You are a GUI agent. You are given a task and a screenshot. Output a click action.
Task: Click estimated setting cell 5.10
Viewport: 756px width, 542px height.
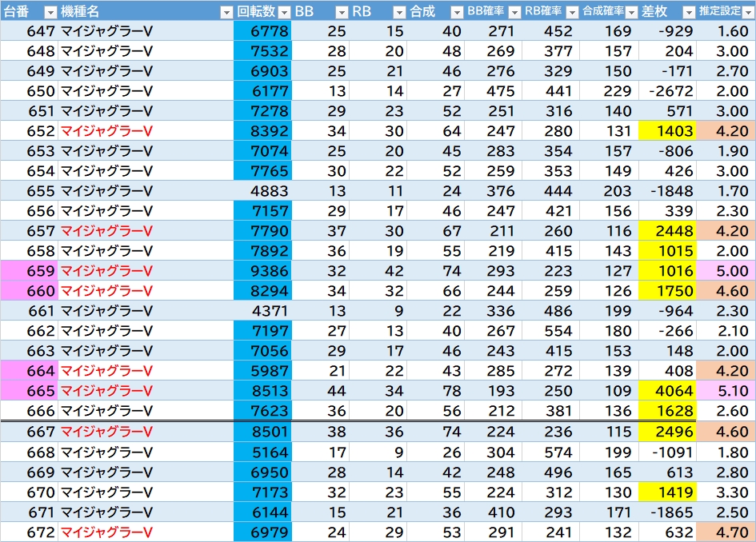(x=726, y=391)
